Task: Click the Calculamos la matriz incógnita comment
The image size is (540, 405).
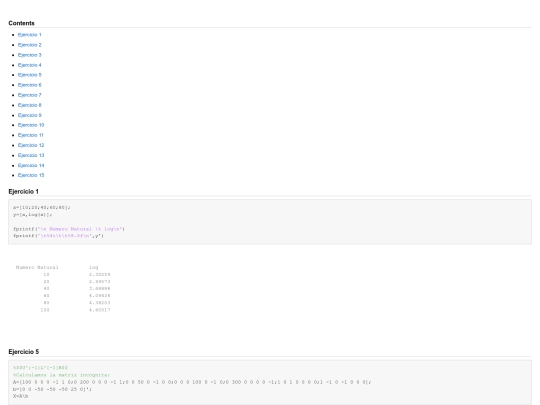Action: tap(61, 375)
